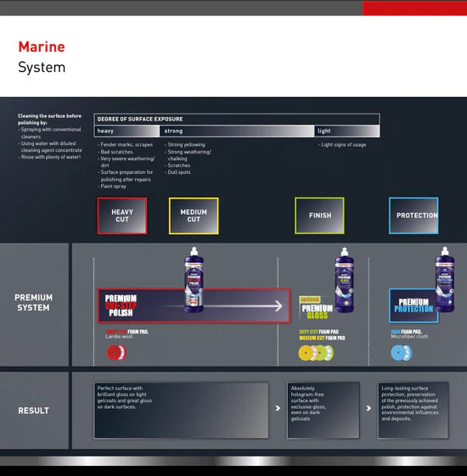Image resolution: width=467 pixels, height=476 pixels.
Task: Click 'Rinse with plenty of water!' text
Action: (x=51, y=157)
